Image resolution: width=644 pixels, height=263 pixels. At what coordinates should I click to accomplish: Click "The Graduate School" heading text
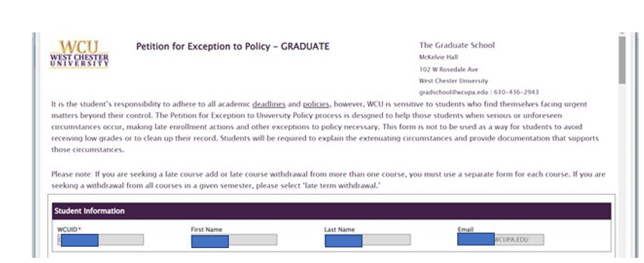click(457, 45)
